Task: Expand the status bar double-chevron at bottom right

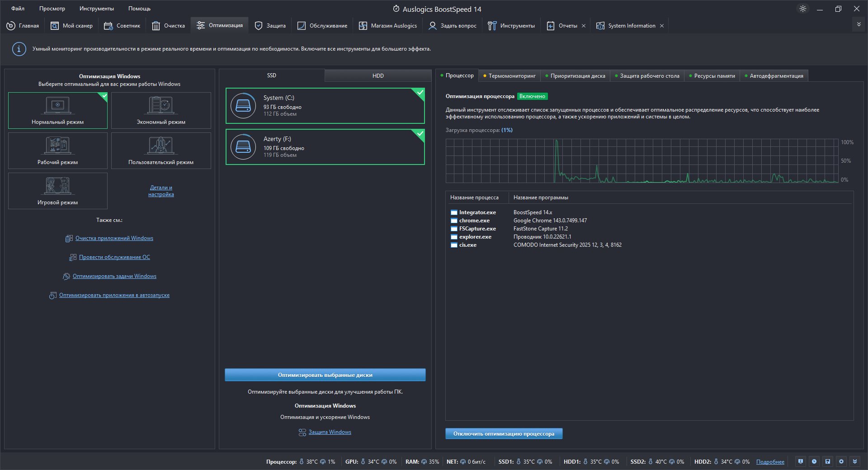Action: point(855,461)
